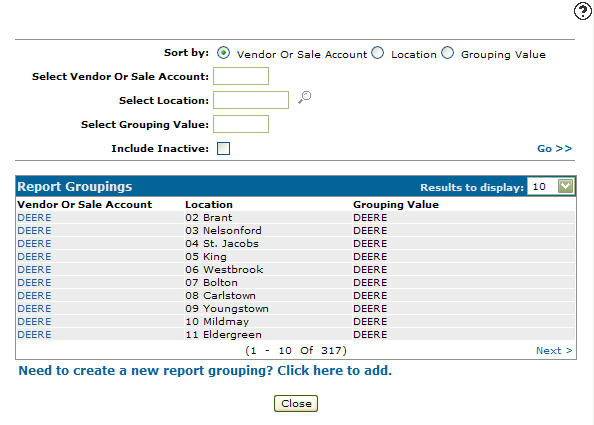594x425 pixels.
Task: Click the Vendor Or Sale Account column header
Action: click(84, 205)
